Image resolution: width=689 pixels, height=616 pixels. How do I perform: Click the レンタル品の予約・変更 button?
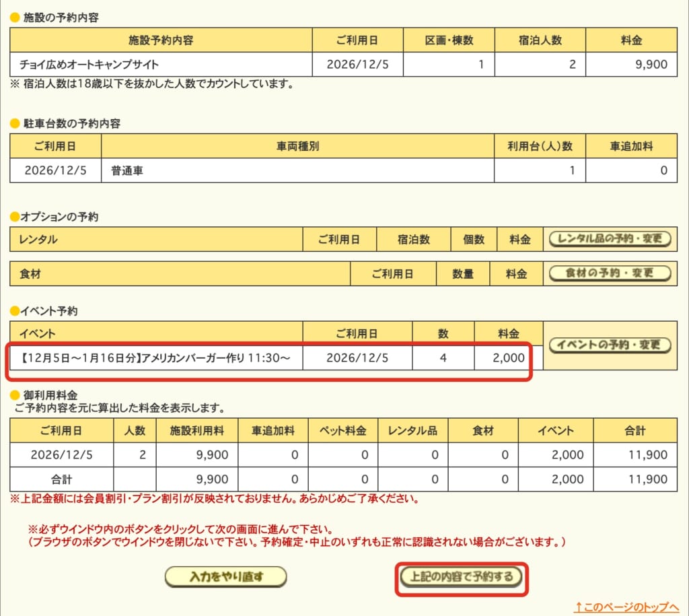click(610, 239)
